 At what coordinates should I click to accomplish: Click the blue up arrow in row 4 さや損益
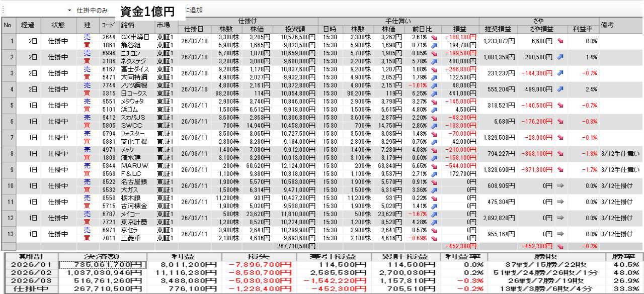tap(559, 89)
